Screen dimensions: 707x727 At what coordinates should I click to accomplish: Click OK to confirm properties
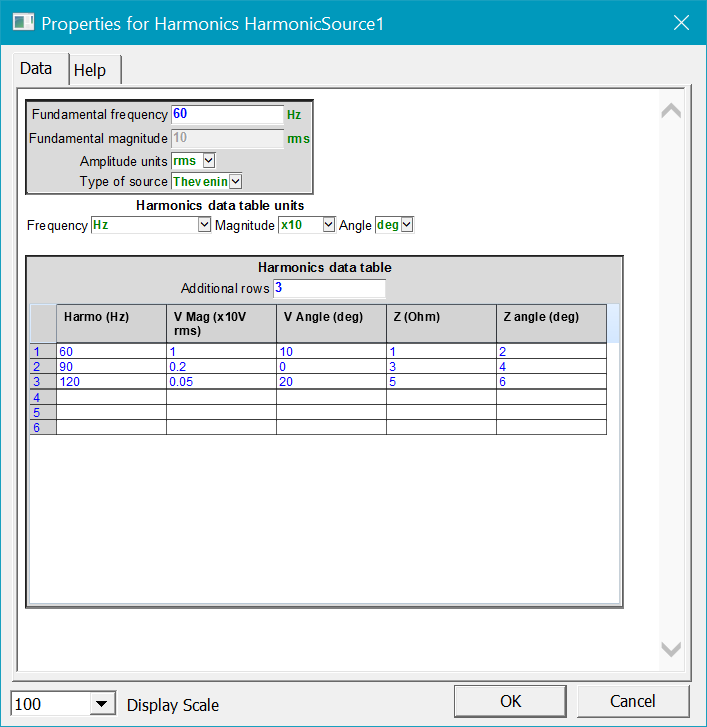pos(510,701)
